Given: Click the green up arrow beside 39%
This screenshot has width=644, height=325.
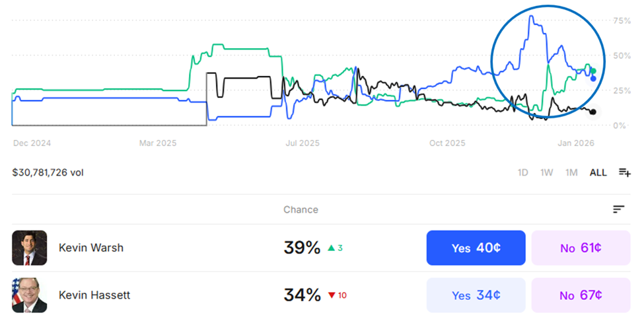Looking at the screenshot, I should (332, 248).
